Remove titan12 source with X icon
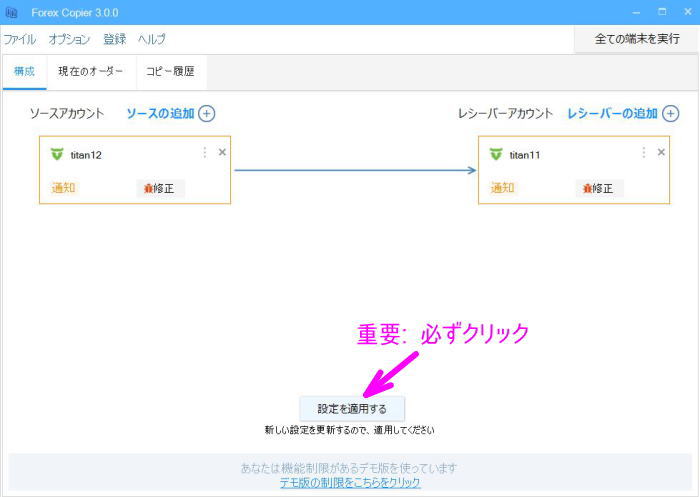Screen dimensions: 700x497 click(222, 152)
